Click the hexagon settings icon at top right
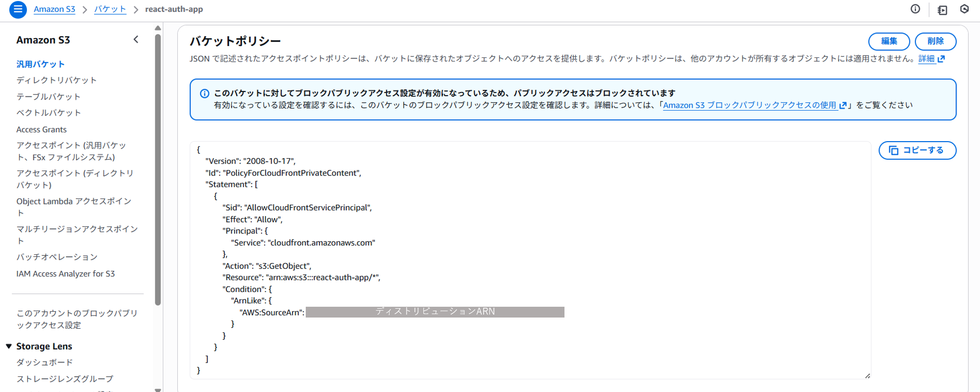 pyautogui.click(x=964, y=9)
